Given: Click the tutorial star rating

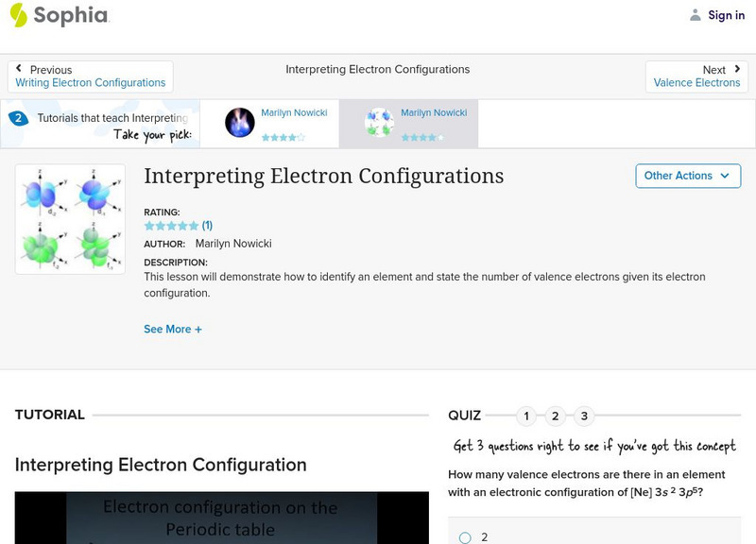Looking at the screenshot, I should click(x=171, y=226).
